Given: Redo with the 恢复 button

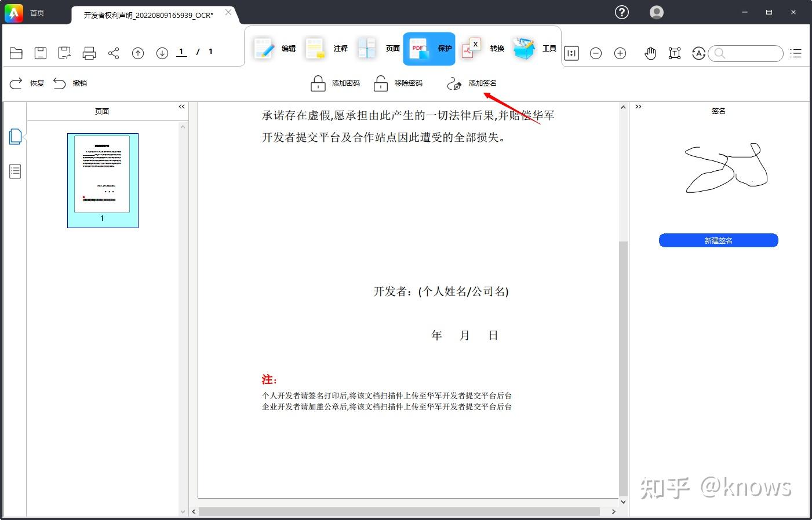Looking at the screenshot, I should [x=27, y=83].
